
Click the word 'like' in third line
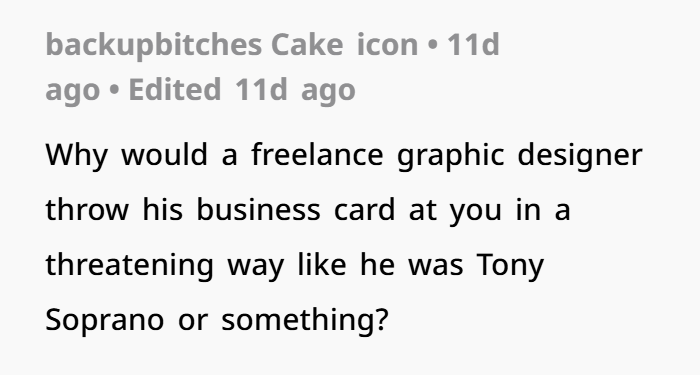(322, 265)
